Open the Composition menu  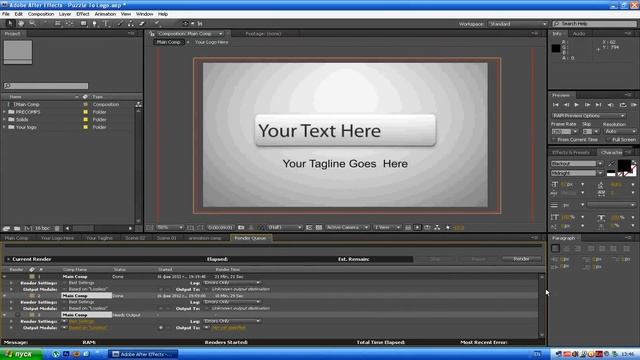click(x=41, y=14)
